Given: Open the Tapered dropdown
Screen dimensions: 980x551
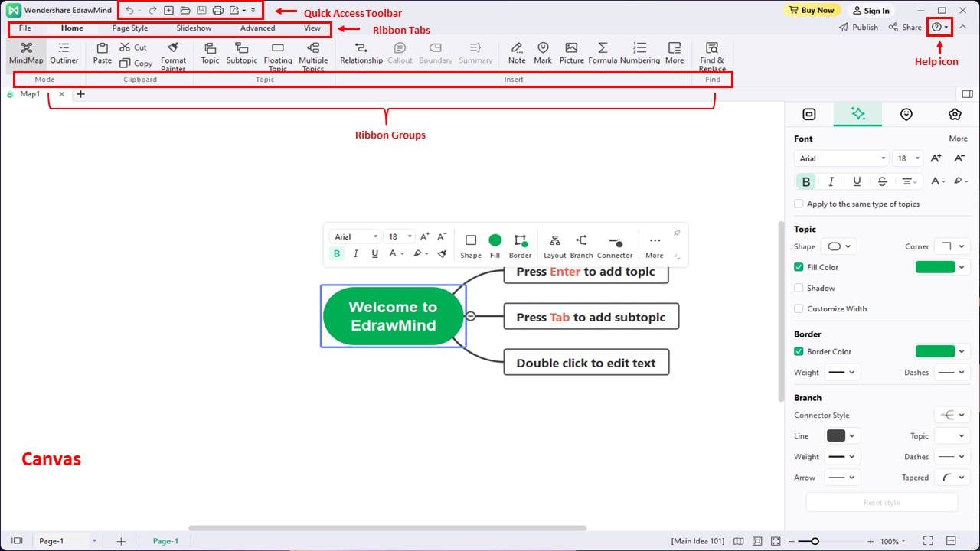Looking at the screenshot, I should coord(953,478).
